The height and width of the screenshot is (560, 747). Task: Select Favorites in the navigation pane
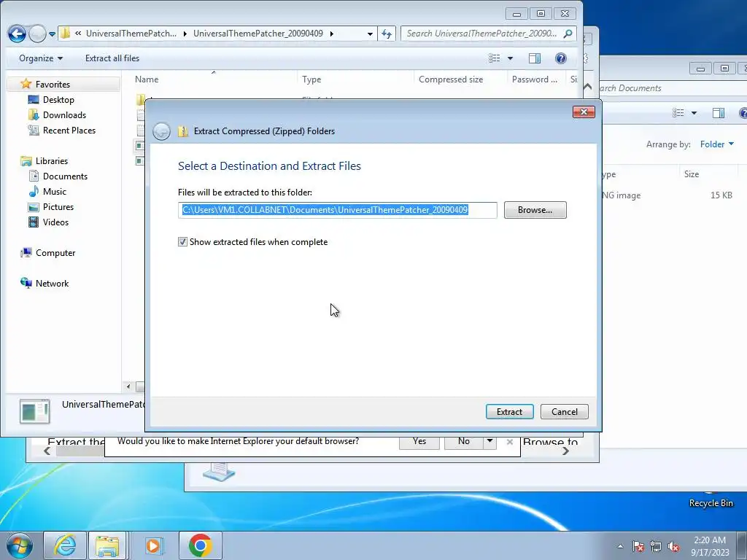53,85
